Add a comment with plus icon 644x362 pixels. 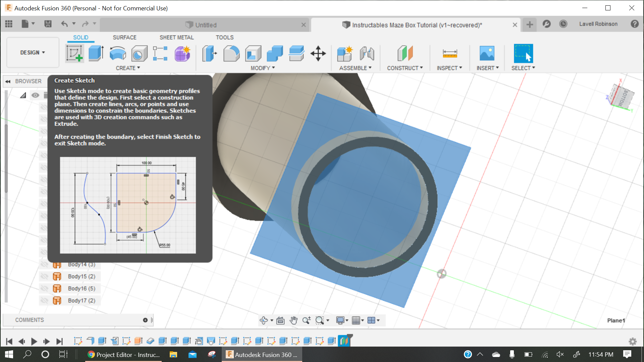pyautogui.click(x=145, y=320)
